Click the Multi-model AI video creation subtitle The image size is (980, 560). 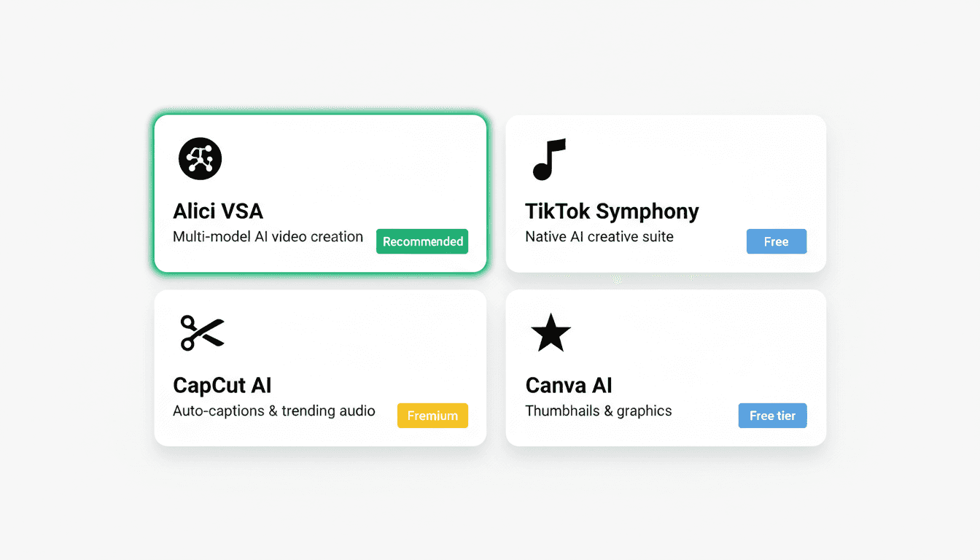[268, 236]
